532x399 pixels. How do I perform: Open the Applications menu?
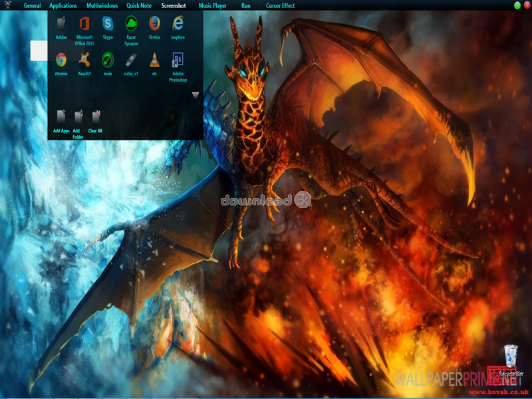tap(63, 5)
